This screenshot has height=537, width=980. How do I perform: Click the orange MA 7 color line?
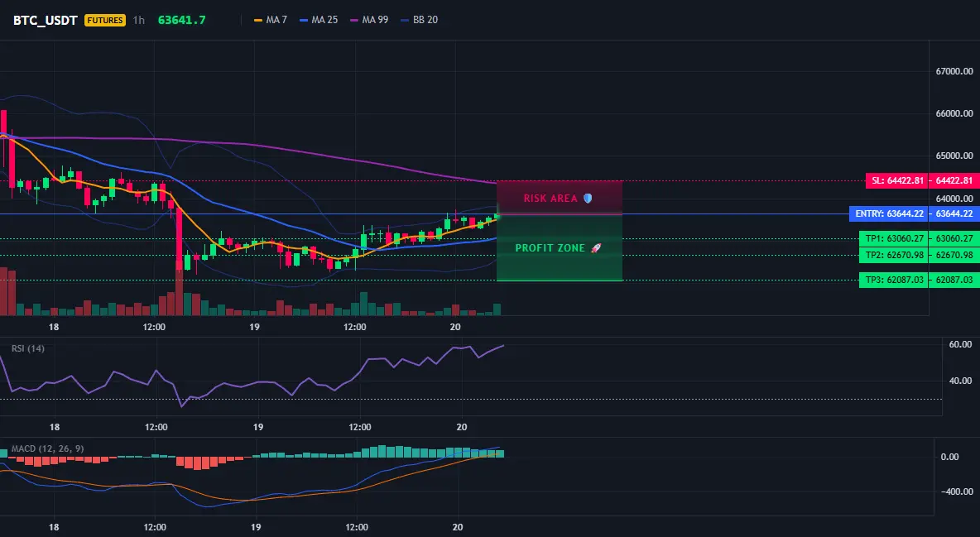pos(258,20)
